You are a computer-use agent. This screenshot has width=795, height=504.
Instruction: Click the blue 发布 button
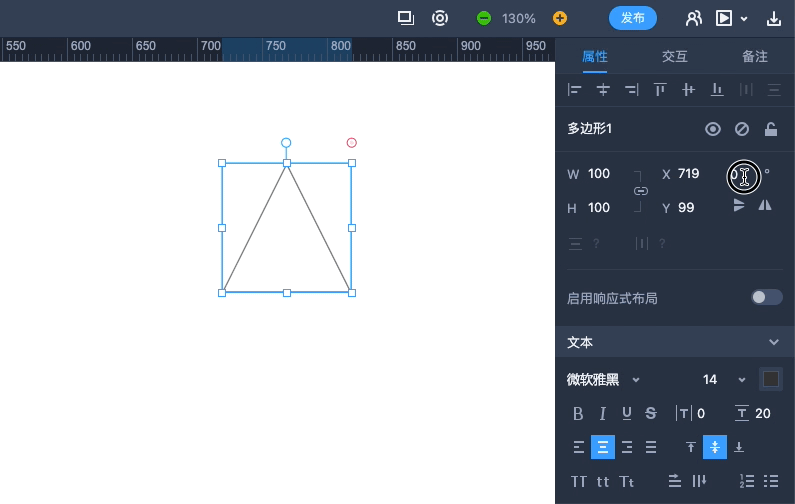click(632, 18)
